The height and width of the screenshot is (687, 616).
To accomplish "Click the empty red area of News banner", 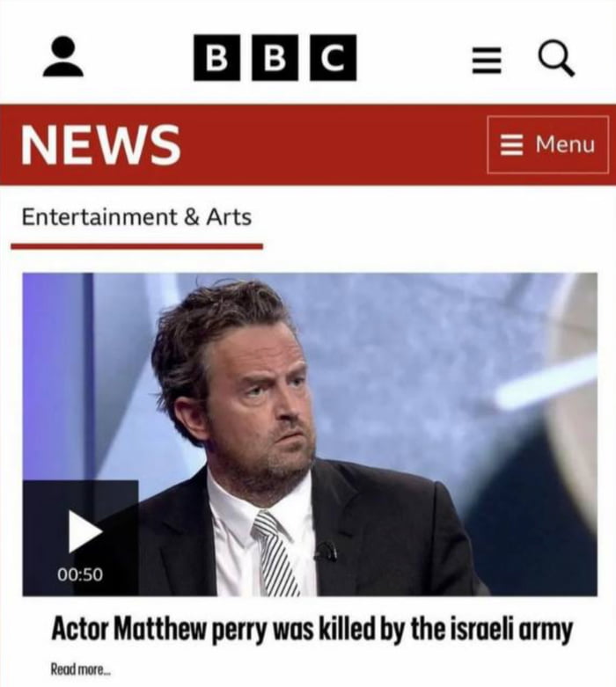I will [x=334, y=144].
